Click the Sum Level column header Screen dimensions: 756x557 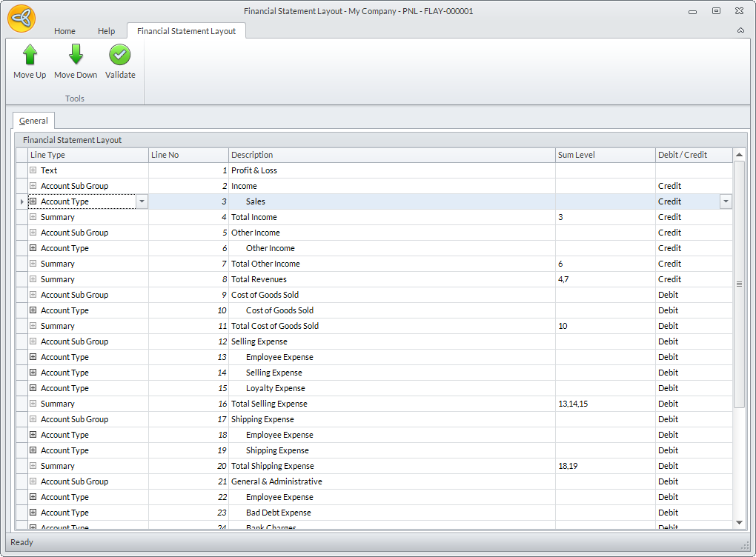[x=604, y=155]
